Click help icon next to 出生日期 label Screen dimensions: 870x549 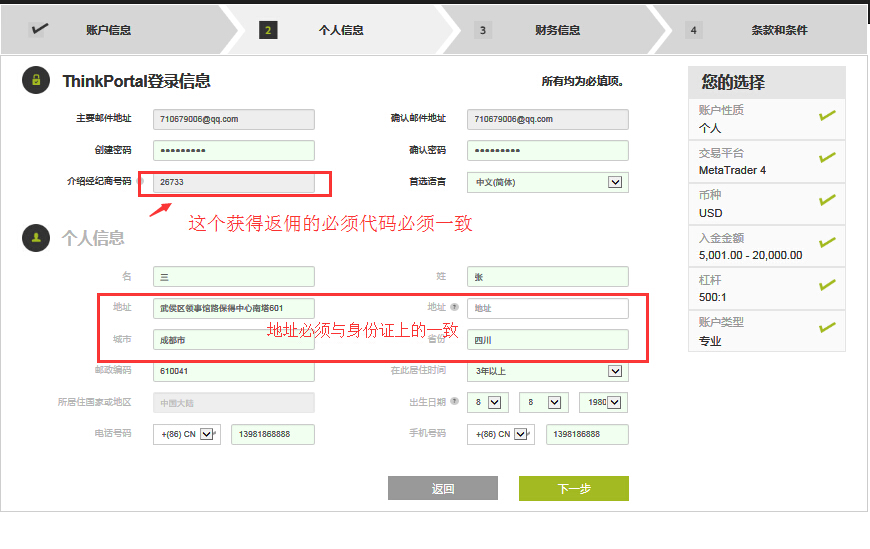coord(454,401)
